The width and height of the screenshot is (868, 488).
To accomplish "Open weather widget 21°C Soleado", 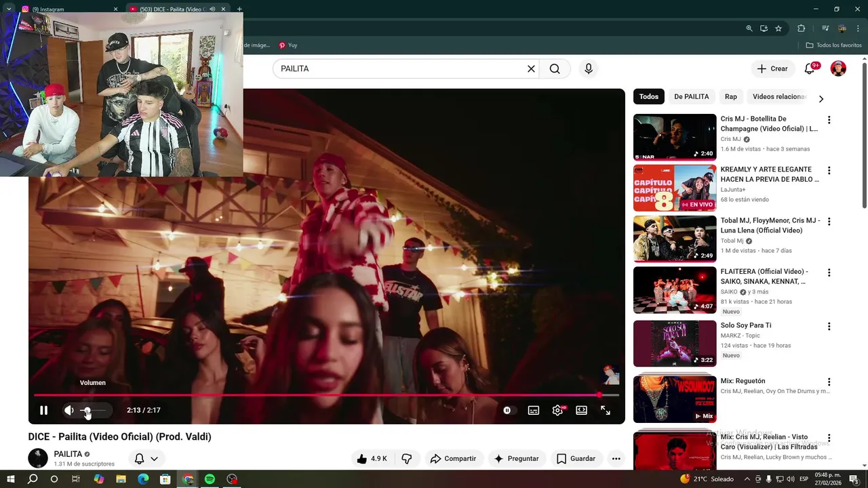I will coord(707,479).
